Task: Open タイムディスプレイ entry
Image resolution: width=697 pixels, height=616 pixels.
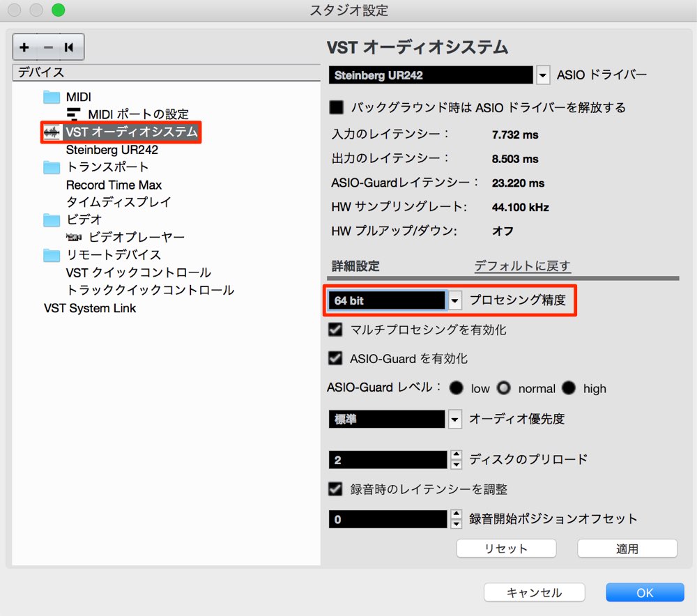Action: (118, 202)
